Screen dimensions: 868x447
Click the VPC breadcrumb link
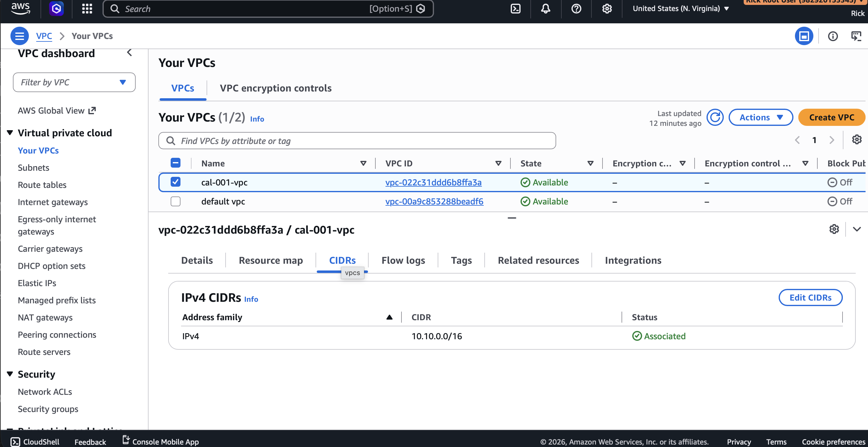pos(44,36)
